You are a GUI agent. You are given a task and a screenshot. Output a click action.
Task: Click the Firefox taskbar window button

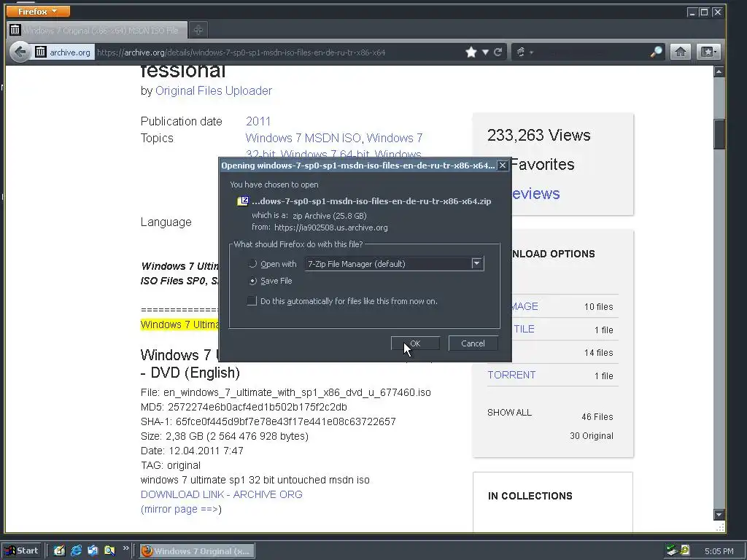[197, 551]
